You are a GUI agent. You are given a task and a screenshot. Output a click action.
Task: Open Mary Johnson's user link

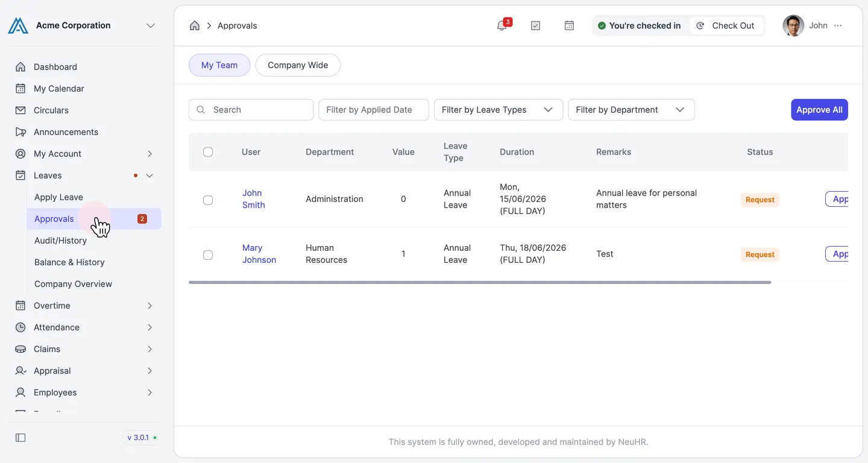click(x=259, y=254)
